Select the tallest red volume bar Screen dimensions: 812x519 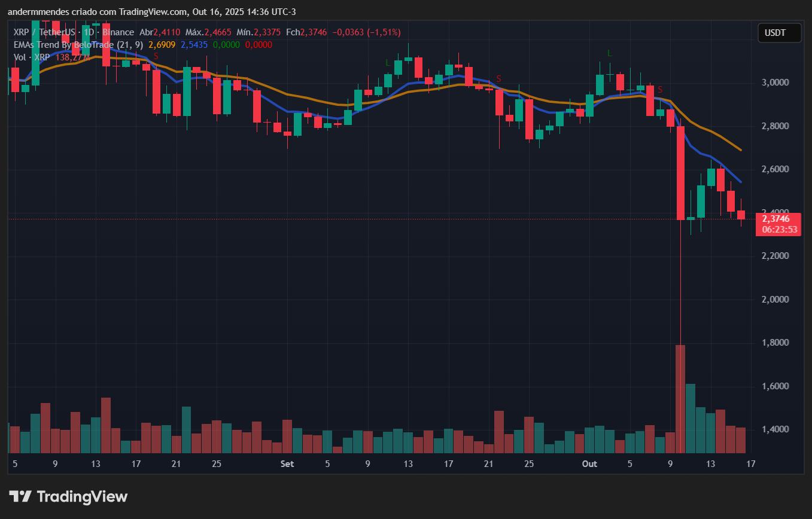[x=680, y=399]
